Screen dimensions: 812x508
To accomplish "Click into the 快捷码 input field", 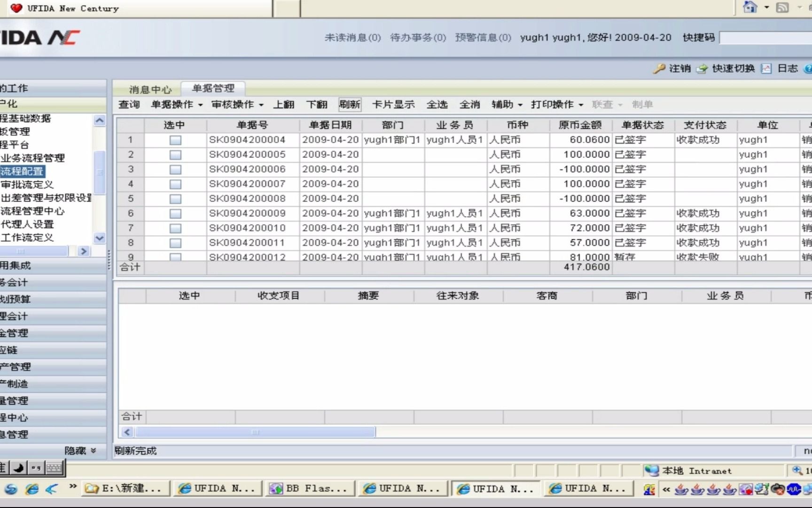I will [x=765, y=38].
